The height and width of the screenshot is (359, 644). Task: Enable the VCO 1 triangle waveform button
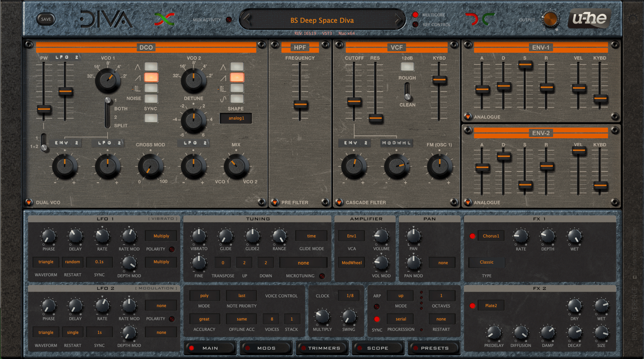click(x=151, y=66)
